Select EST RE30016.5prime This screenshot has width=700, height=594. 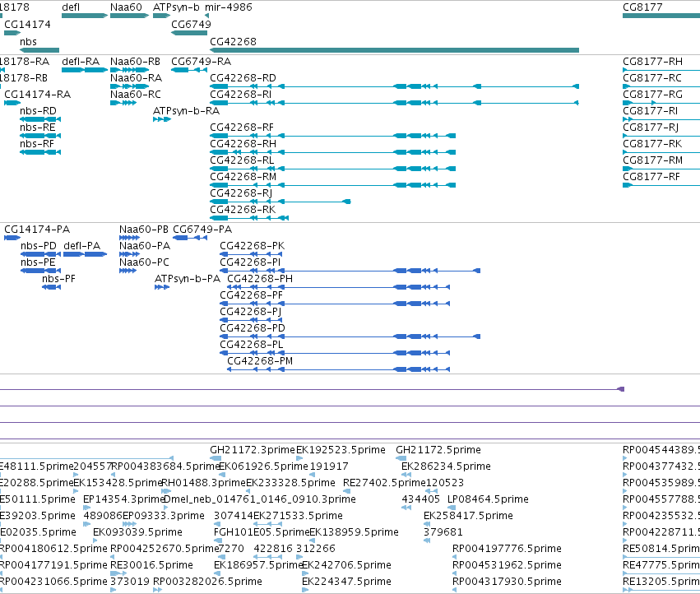coord(151,565)
